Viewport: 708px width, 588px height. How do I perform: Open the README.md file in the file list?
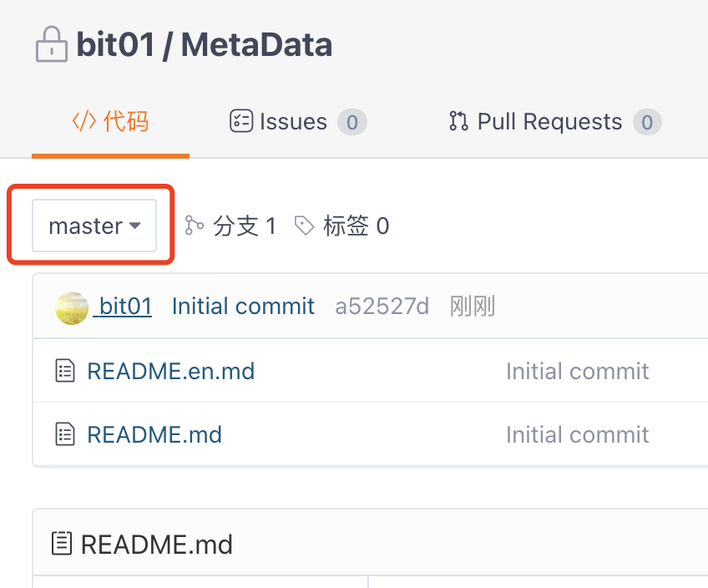(154, 434)
